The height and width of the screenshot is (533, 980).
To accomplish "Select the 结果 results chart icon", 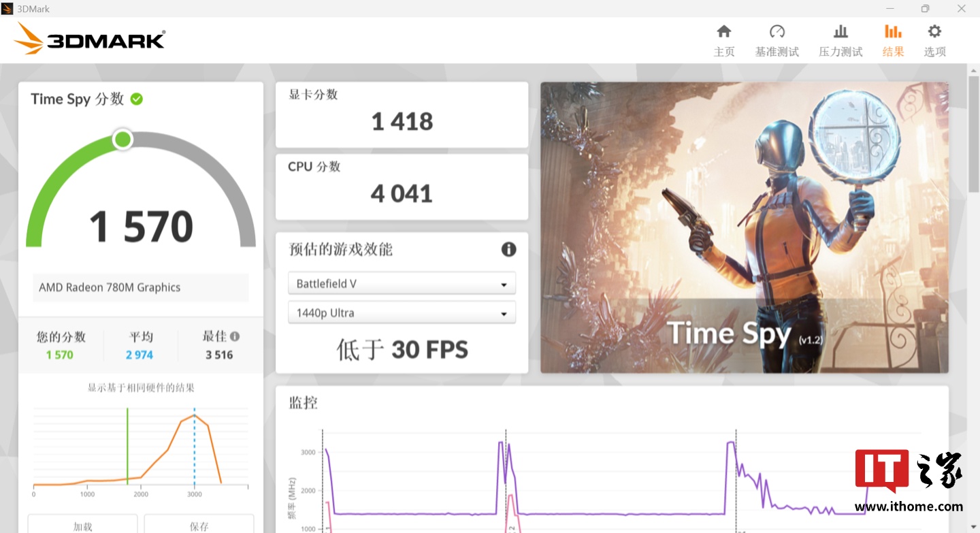I will coord(893,32).
